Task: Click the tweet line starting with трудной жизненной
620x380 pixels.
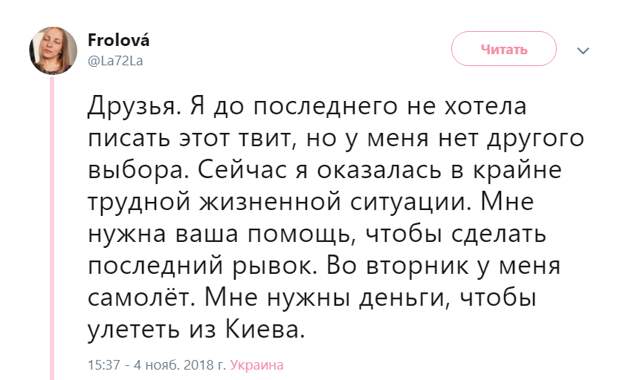Action: (310, 202)
